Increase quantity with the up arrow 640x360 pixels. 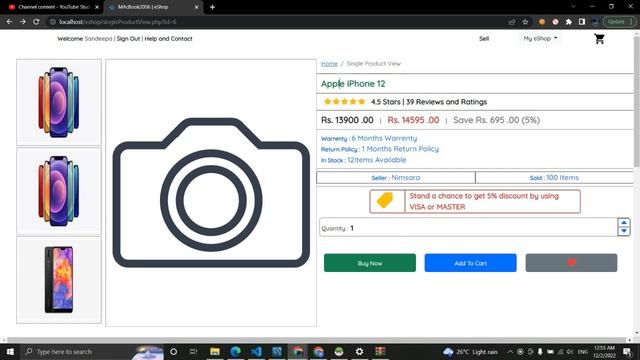[624, 223]
